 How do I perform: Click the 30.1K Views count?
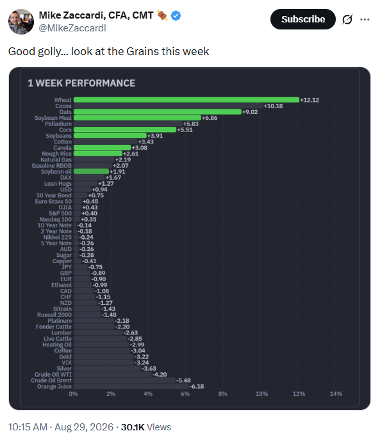click(146, 427)
